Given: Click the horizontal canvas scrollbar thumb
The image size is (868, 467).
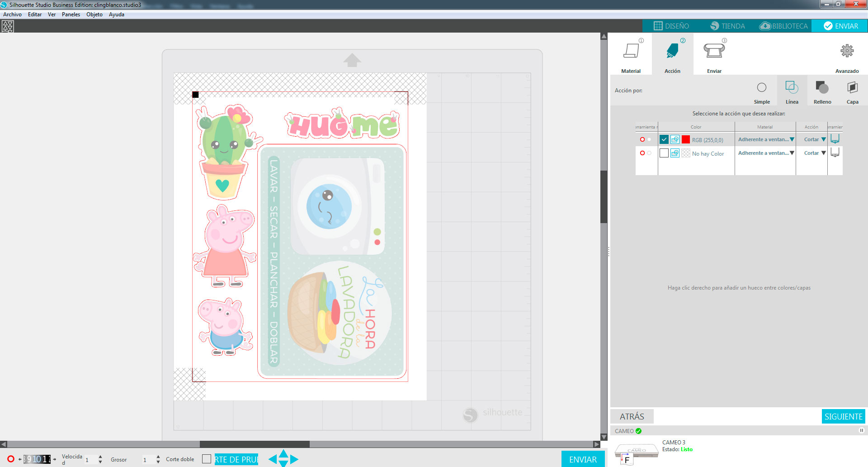Looking at the screenshot, I should pyautogui.click(x=255, y=444).
